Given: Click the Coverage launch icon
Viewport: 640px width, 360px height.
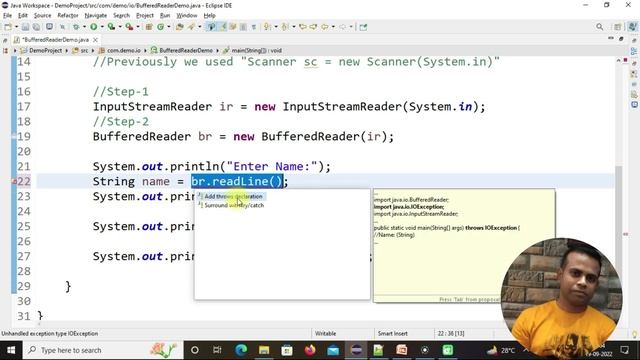Looking at the screenshot, I should tap(111, 27).
